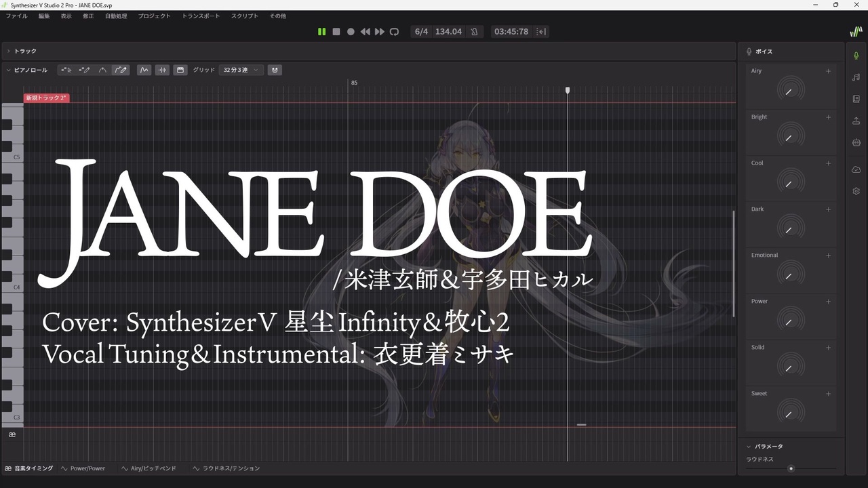Click the 03:45:78 playback time display
868x488 pixels.
point(511,31)
